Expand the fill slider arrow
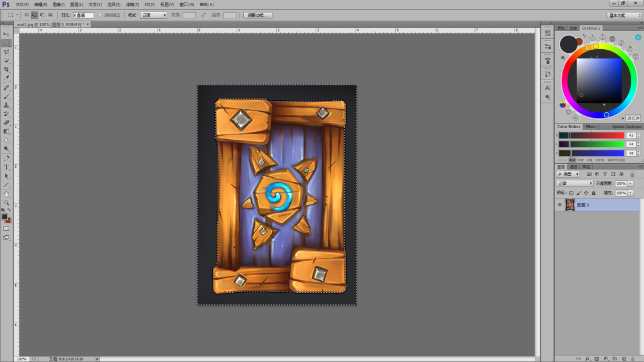 tap(631, 193)
